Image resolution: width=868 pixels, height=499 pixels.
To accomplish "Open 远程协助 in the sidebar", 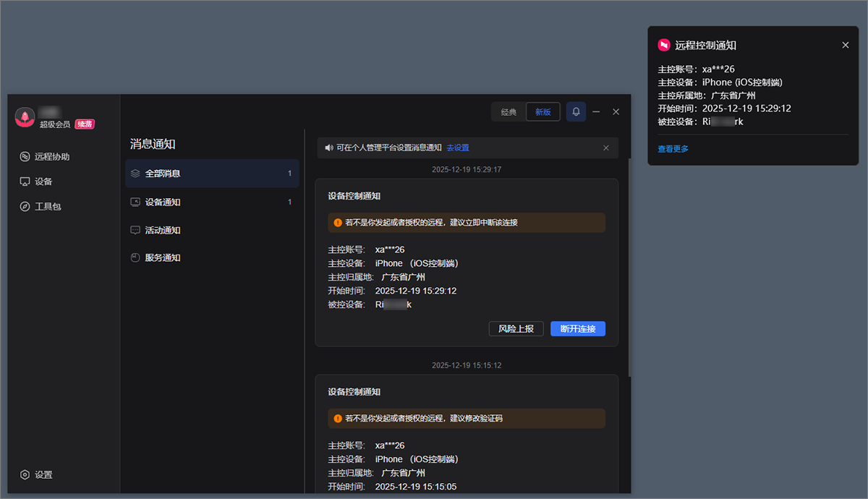I will tap(43, 156).
